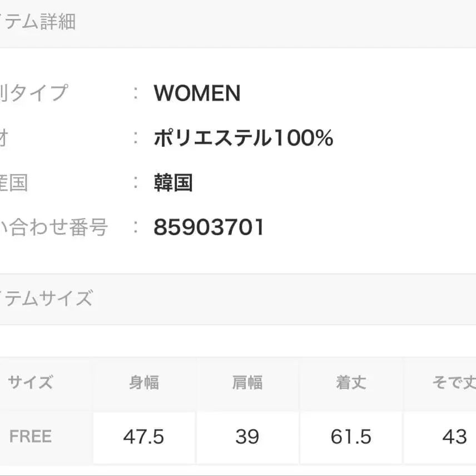Click the 素材 row label
The width and height of the screenshot is (476, 476).
tap(4, 138)
